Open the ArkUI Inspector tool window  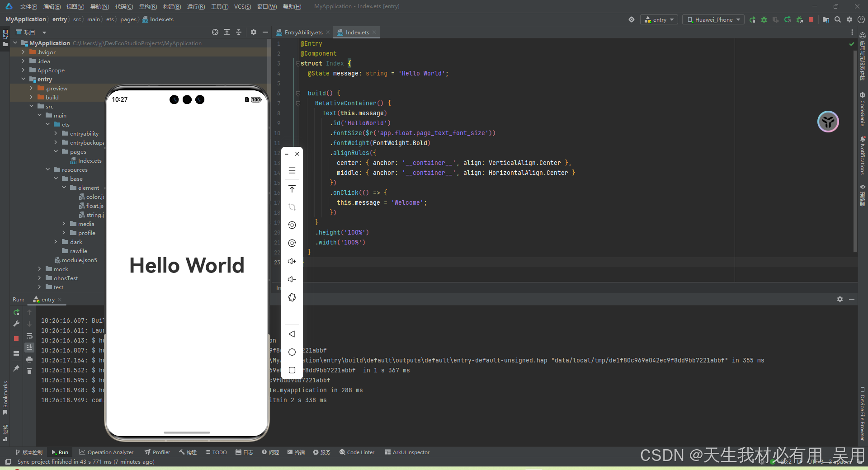407,452
